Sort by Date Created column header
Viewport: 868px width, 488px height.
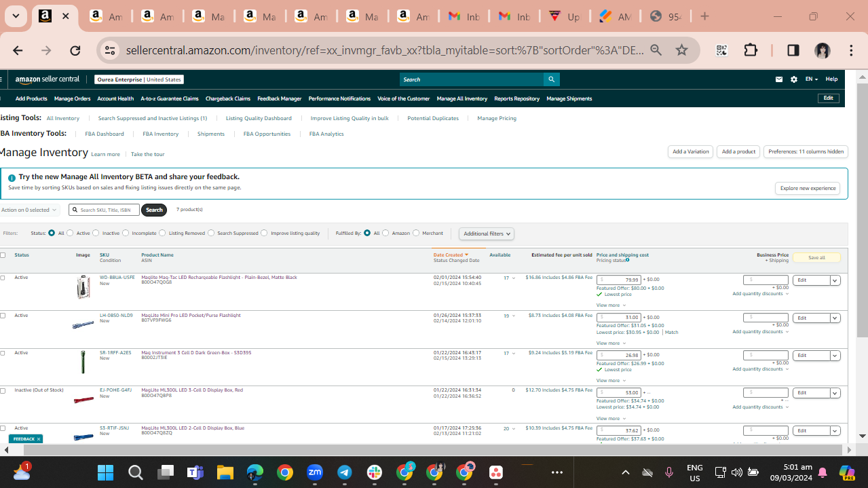(x=451, y=255)
